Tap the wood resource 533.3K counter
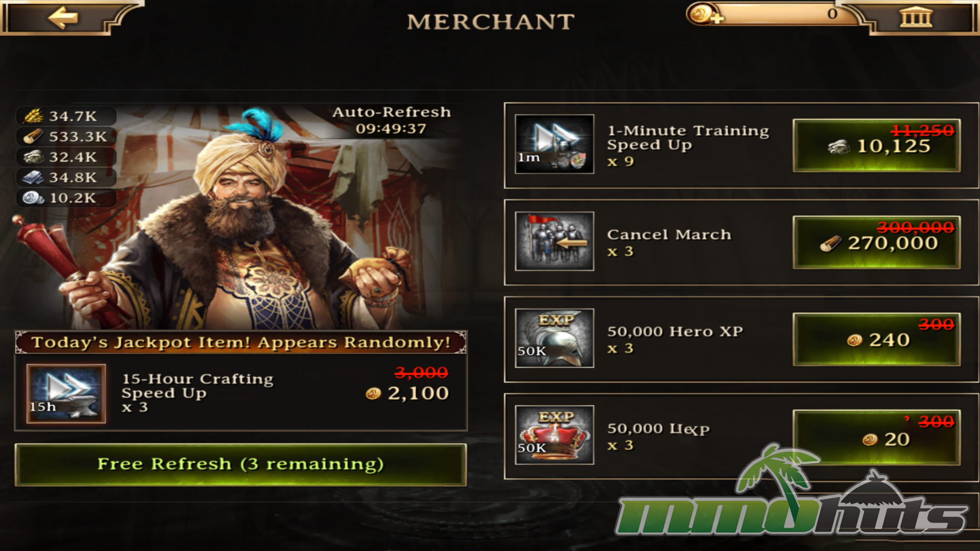The height and width of the screenshot is (551, 980). pos(66,137)
